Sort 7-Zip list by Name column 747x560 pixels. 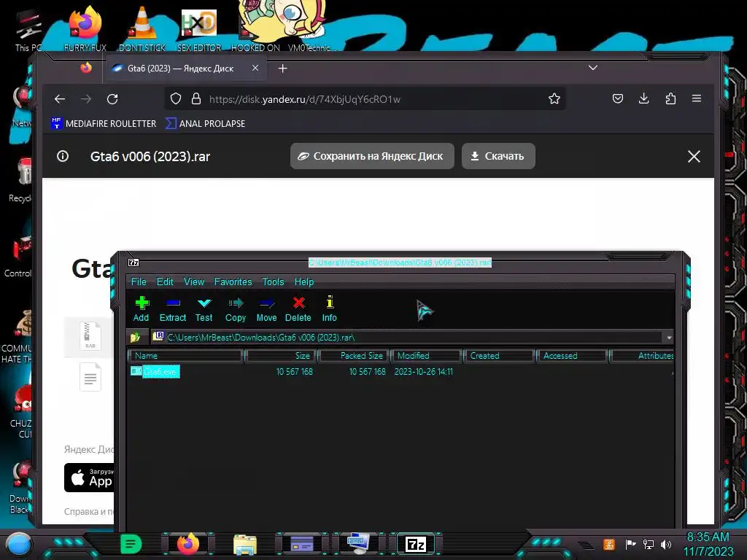point(186,356)
